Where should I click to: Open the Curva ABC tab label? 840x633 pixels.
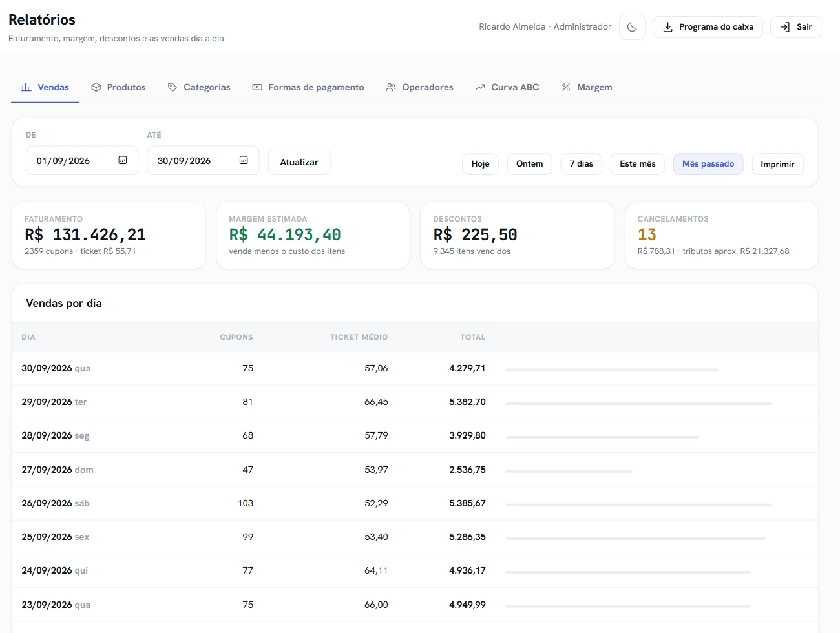point(515,87)
